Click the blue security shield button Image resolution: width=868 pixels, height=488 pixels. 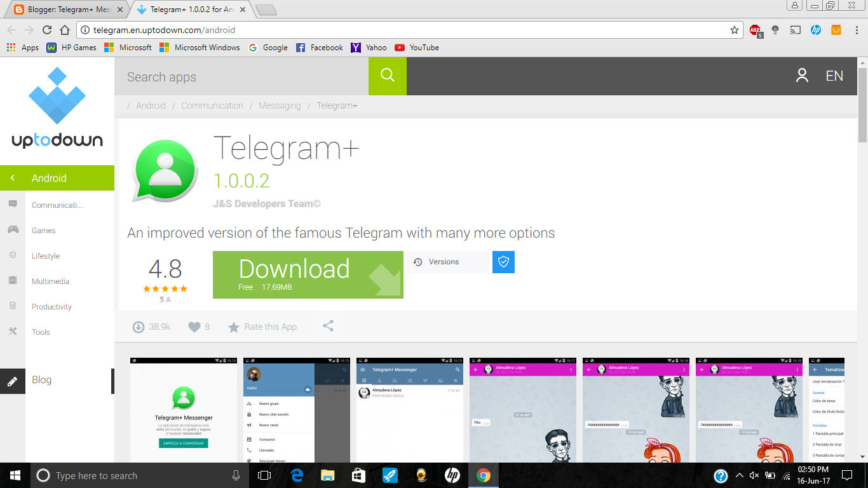(503, 262)
